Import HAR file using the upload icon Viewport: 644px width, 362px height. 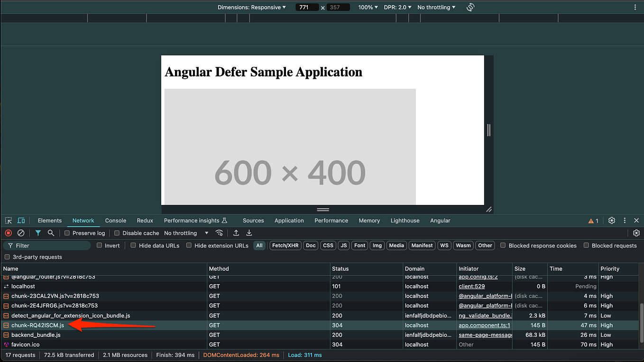236,233
